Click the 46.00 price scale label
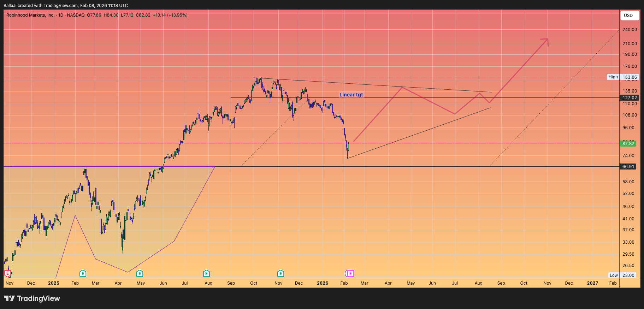The height and width of the screenshot is (309, 644). [628, 207]
